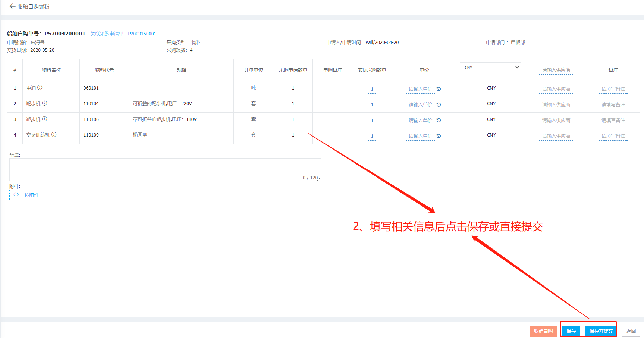
Task: Edit actual purchase quantity for row 110104
Action: pyautogui.click(x=372, y=105)
